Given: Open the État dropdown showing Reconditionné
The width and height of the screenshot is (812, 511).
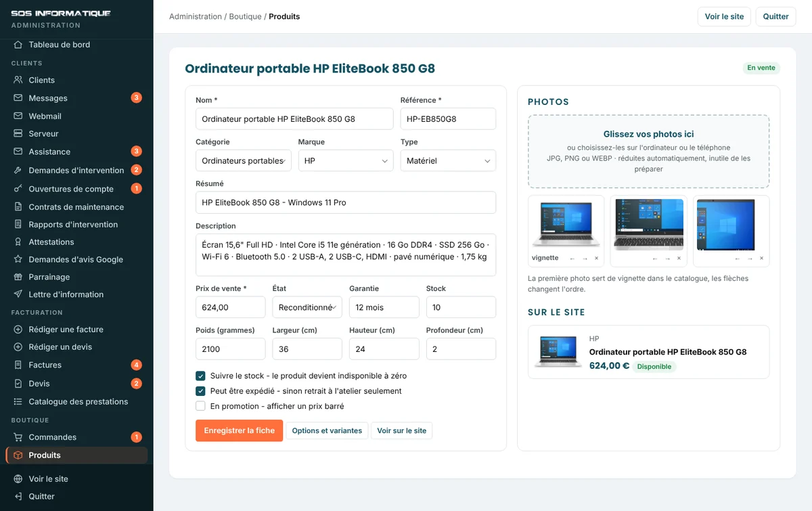Looking at the screenshot, I should (x=307, y=307).
